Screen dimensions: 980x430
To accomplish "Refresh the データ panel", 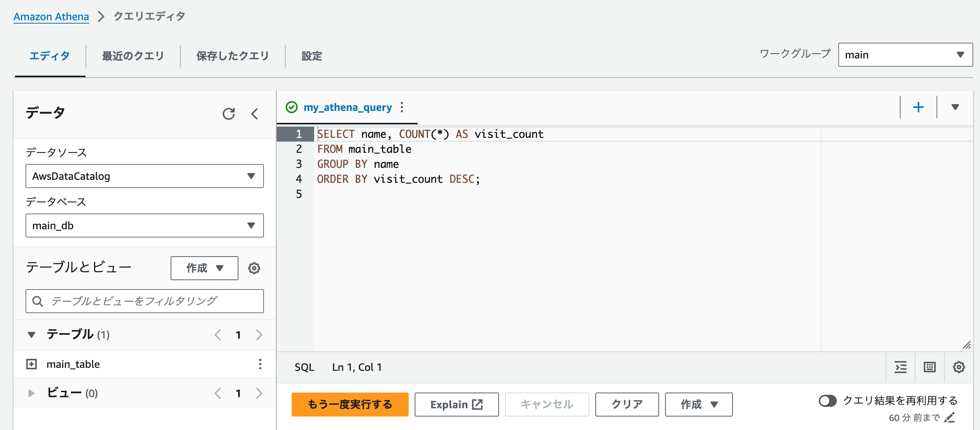I will (x=229, y=113).
